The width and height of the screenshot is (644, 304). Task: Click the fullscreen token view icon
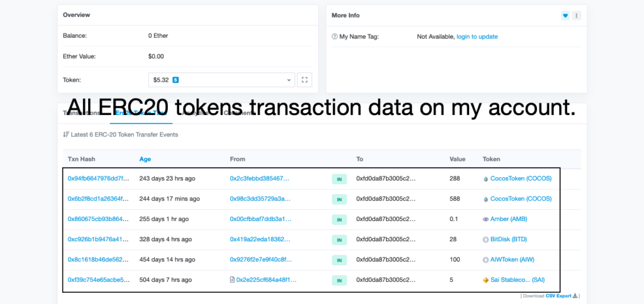click(304, 80)
